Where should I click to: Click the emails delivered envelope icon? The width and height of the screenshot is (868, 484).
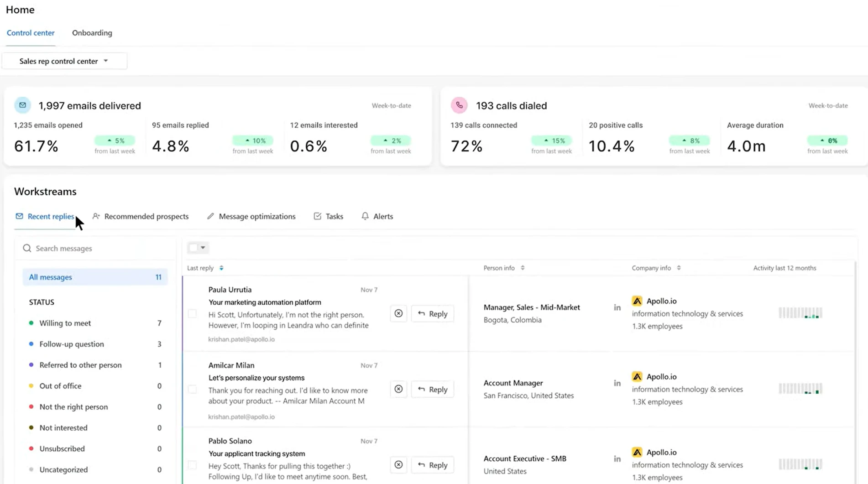click(22, 105)
